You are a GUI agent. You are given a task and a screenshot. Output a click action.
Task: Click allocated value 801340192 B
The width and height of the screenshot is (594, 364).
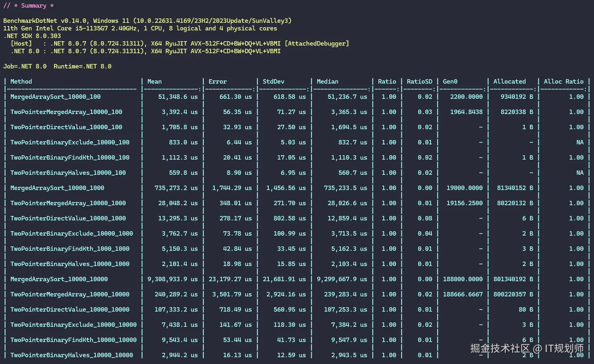(x=513, y=279)
